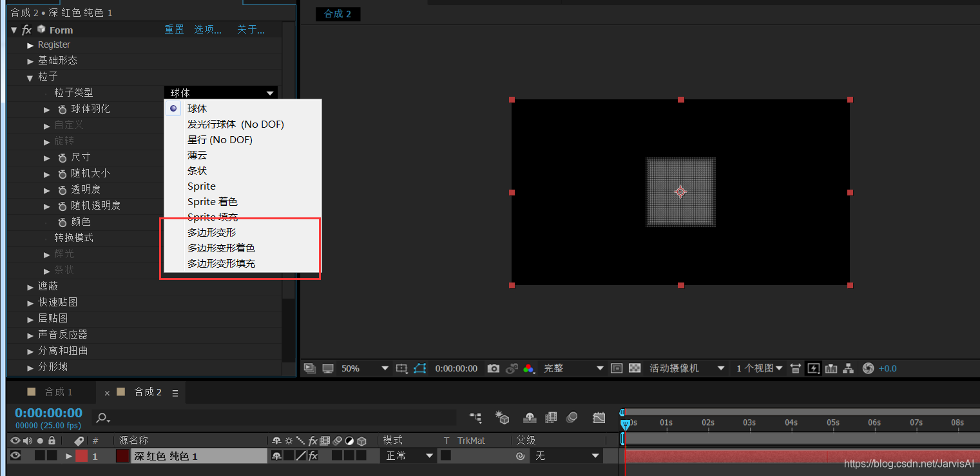Toggle the quality switch on layer 1
Viewport: 980px width, 476px height.
coord(301,455)
